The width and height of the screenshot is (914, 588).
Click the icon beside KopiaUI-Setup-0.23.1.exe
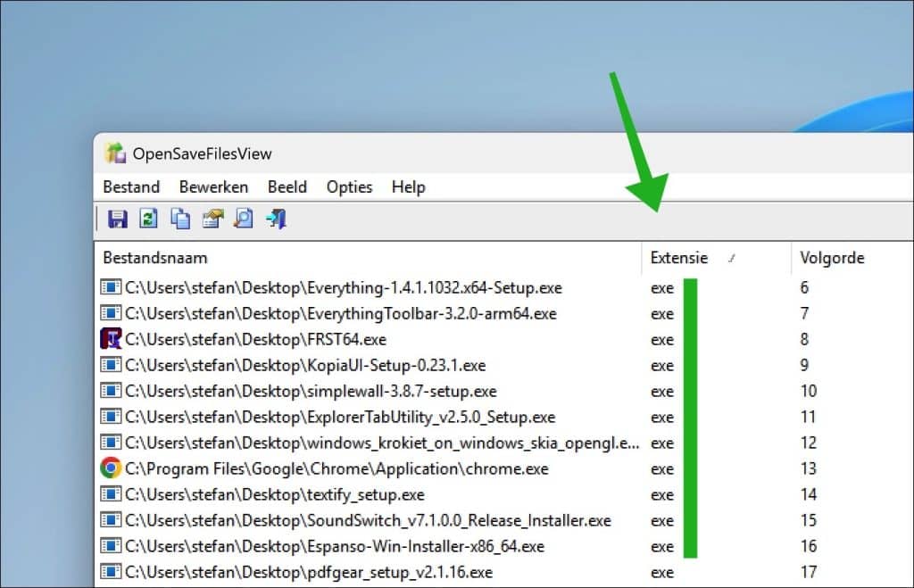[111, 365]
